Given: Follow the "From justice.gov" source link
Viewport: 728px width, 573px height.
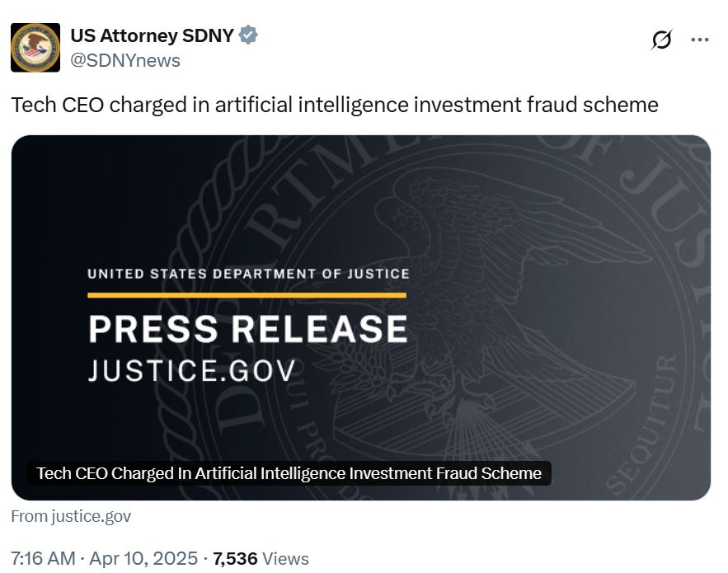Looking at the screenshot, I should tap(71, 516).
